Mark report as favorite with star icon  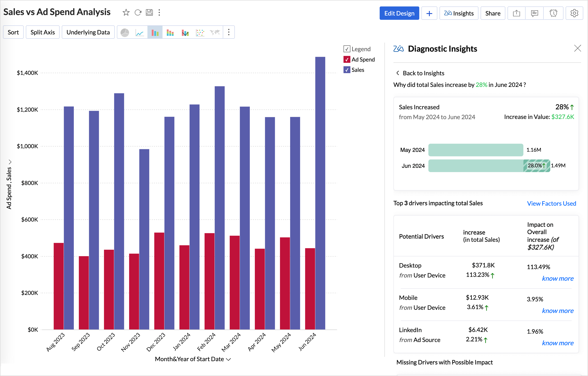click(x=126, y=12)
